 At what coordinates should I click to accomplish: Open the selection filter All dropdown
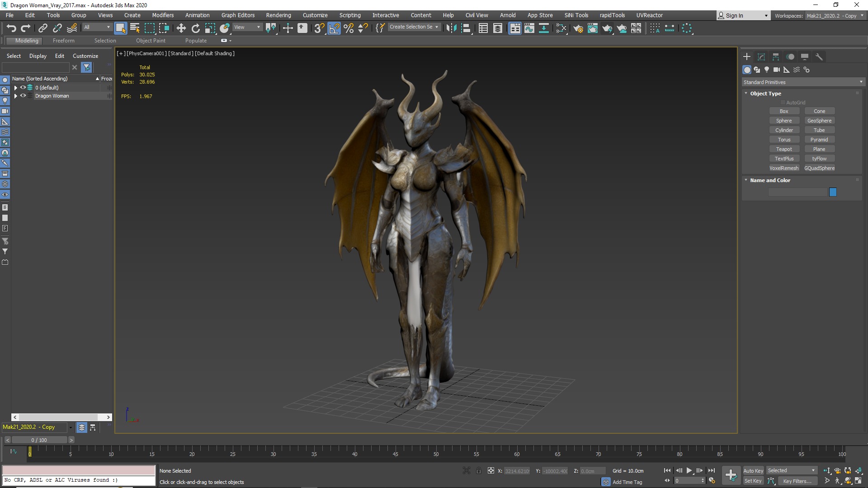point(97,27)
